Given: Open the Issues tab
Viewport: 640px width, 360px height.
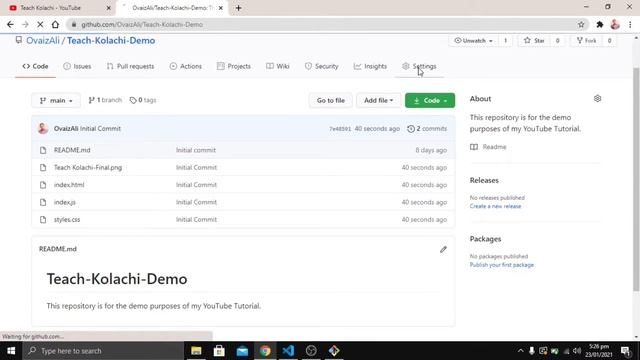Looking at the screenshot, I should 77,66.
